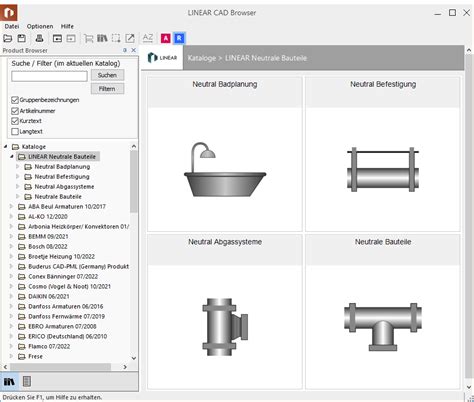This screenshot has width=474, height=402.
Task: Click the search text input field
Action: pyautogui.click(x=49, y=76)
